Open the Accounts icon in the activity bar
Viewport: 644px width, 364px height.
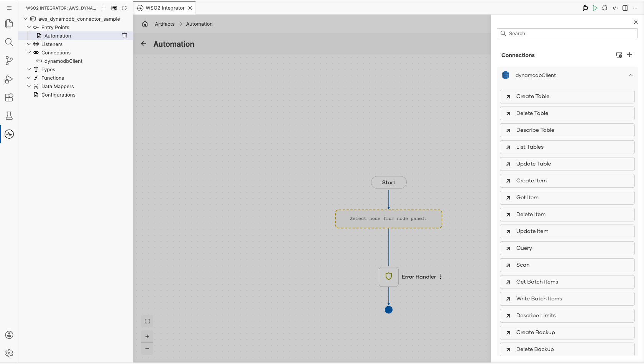tap(9, 335)
